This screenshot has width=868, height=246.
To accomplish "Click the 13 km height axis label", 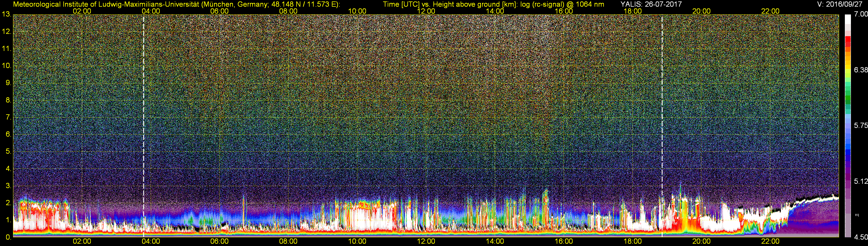I will pos(6,14).
